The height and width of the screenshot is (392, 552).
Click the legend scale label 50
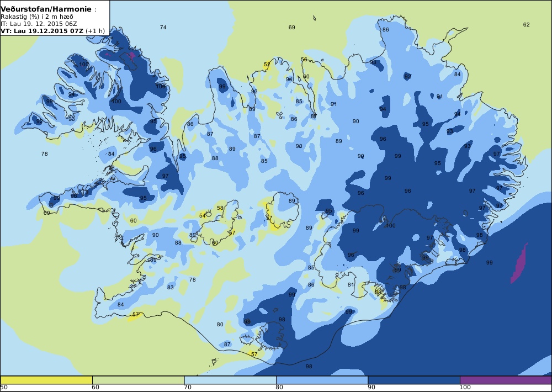point(4,388)
